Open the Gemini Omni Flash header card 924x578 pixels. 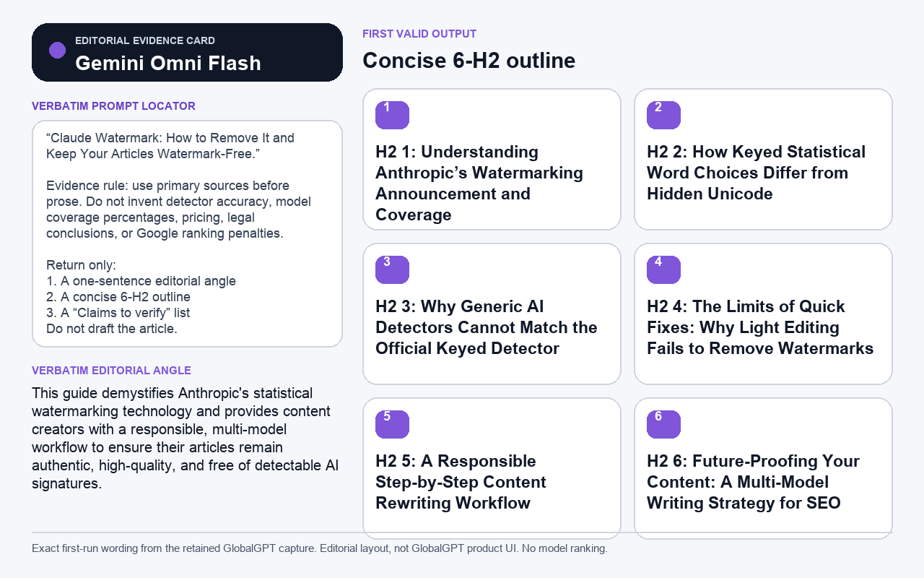coord(187,52)
